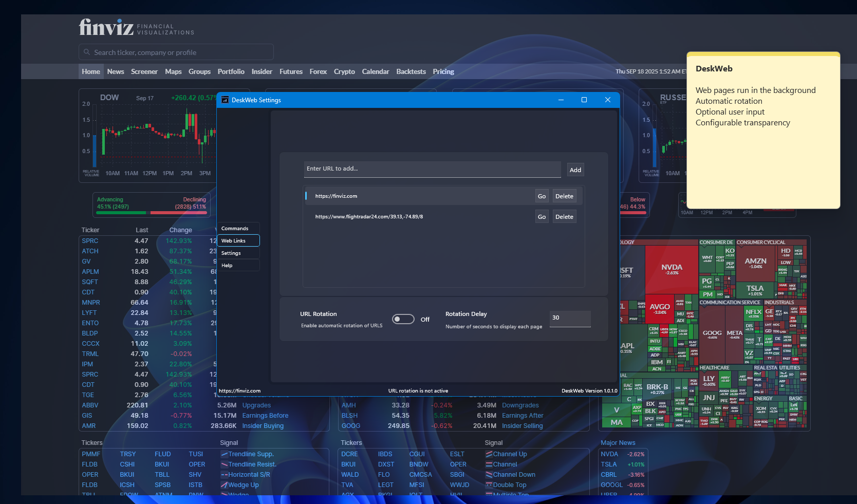Click finviz ticker search box
This screenshot has height=504, width=857.
[x=176, y=52]
